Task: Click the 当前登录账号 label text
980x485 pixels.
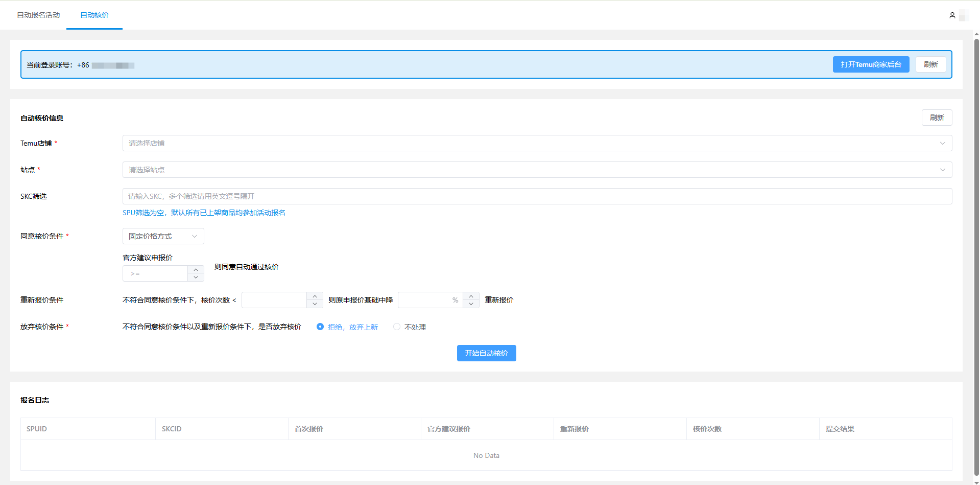Action: [50, 65]
